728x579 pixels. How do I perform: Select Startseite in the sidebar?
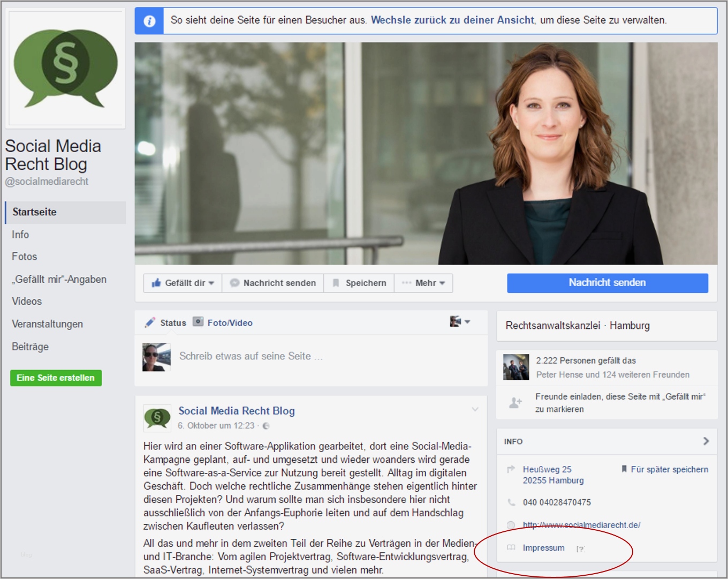65,212
